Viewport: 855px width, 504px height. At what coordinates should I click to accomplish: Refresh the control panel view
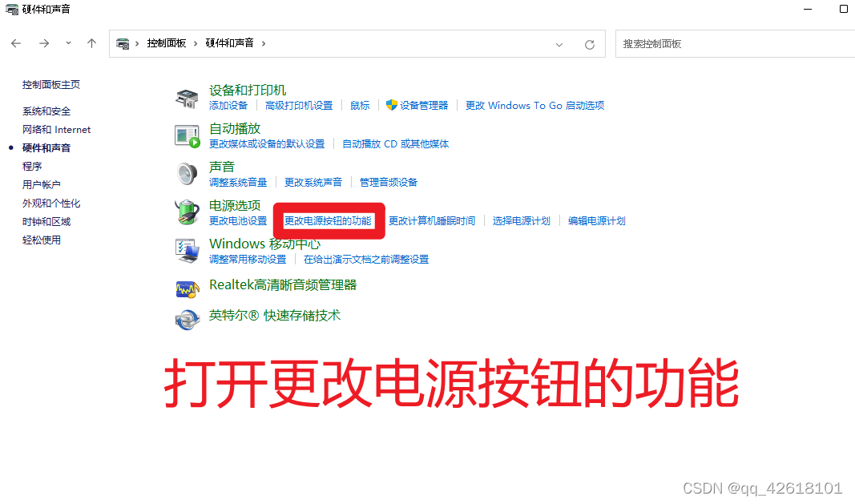pos(590,45)
